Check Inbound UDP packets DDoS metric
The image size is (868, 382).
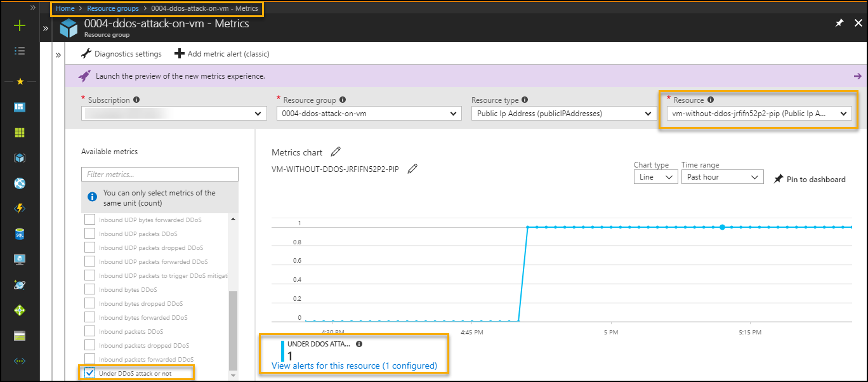[x=89, y=234]
